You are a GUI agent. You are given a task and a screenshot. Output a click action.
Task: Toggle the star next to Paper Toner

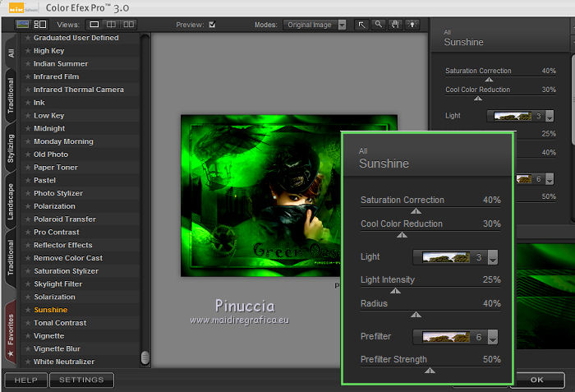point(27,167)
